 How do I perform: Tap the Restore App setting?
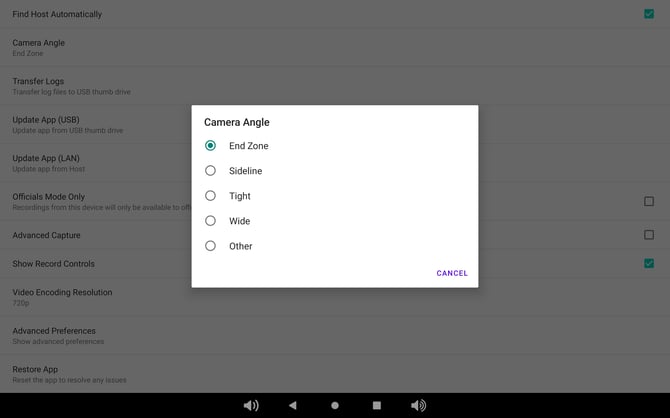(90, 374)
